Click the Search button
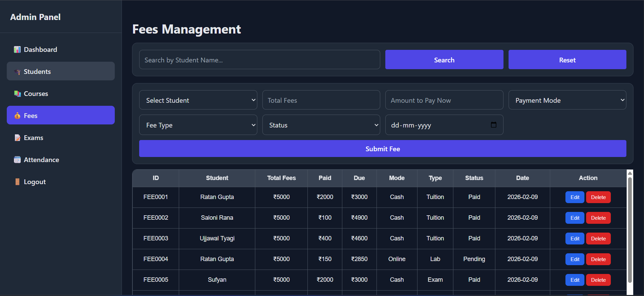Image resolution: width=644 pixels, height=296 pixels. (444, 60)
